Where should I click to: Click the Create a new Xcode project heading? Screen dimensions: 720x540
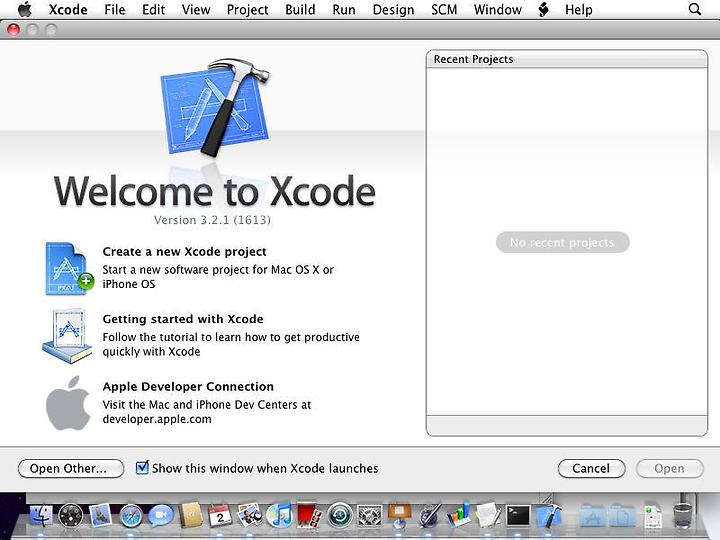click(184, 252)
